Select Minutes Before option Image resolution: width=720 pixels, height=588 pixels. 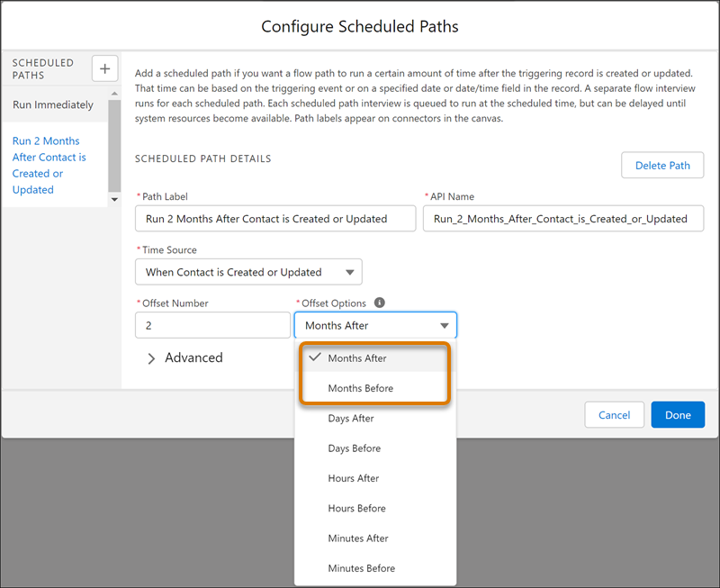pos(361,568)
